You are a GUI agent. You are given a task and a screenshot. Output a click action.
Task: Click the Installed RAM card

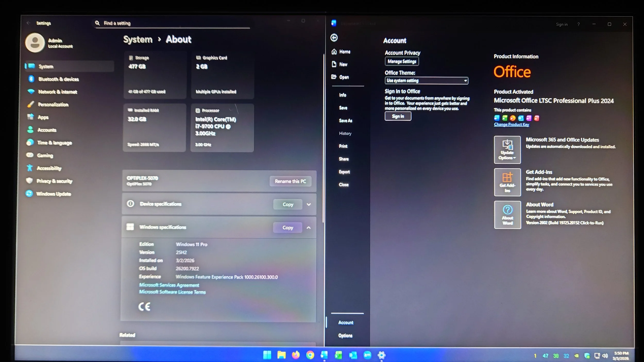point(155,127)
